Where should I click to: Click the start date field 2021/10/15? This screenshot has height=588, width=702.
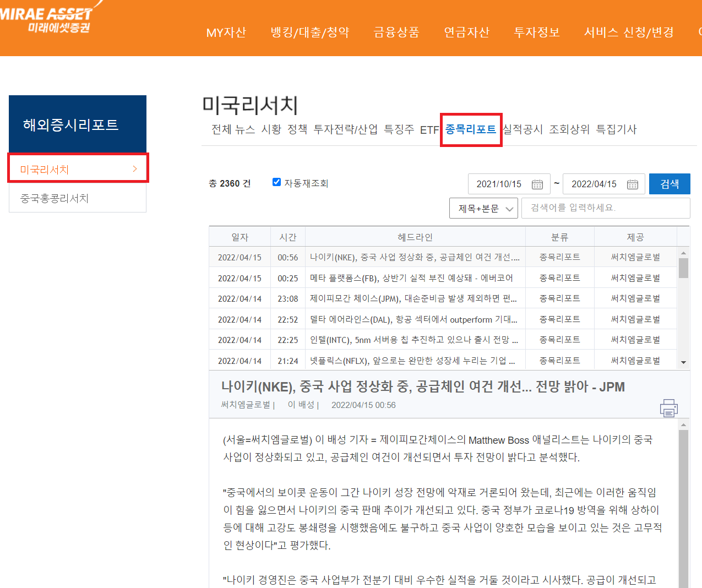point(509,184)
